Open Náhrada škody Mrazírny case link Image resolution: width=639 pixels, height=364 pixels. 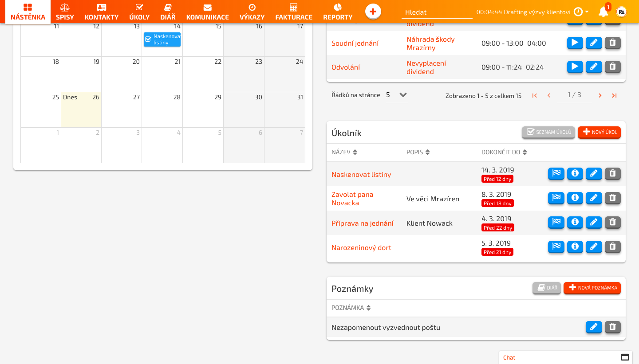pyautogui.click(x=430, y=43)
